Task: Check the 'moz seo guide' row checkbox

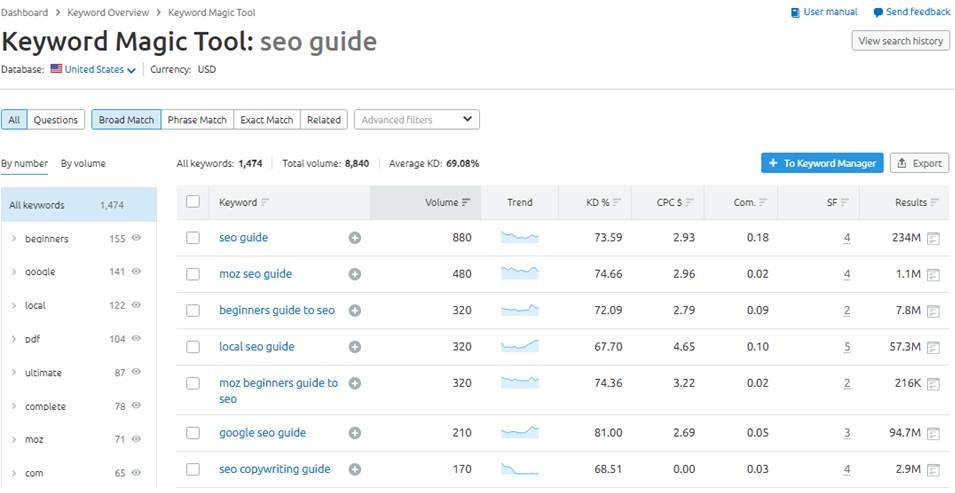Action: coord(192,274)
